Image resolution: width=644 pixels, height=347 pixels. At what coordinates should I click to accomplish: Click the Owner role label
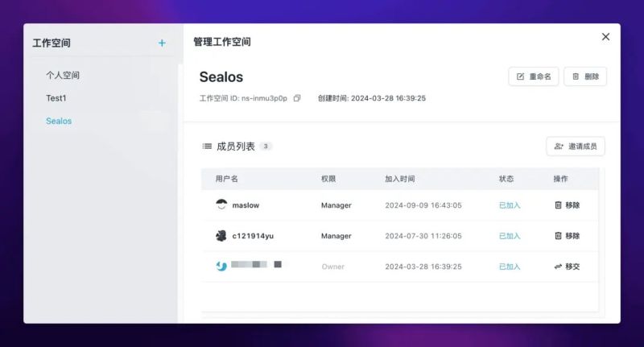pos(333,266)
